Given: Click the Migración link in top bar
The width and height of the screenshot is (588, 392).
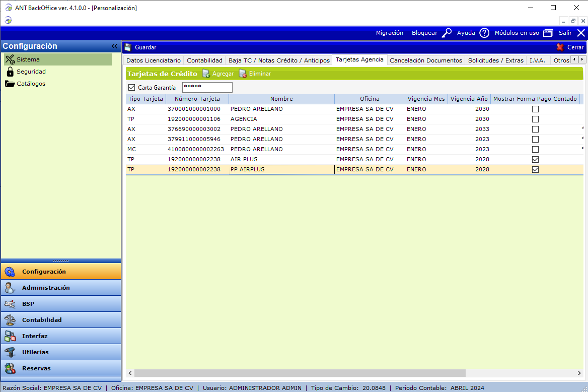Looking at the screenshot, I should tap(389, 33).
